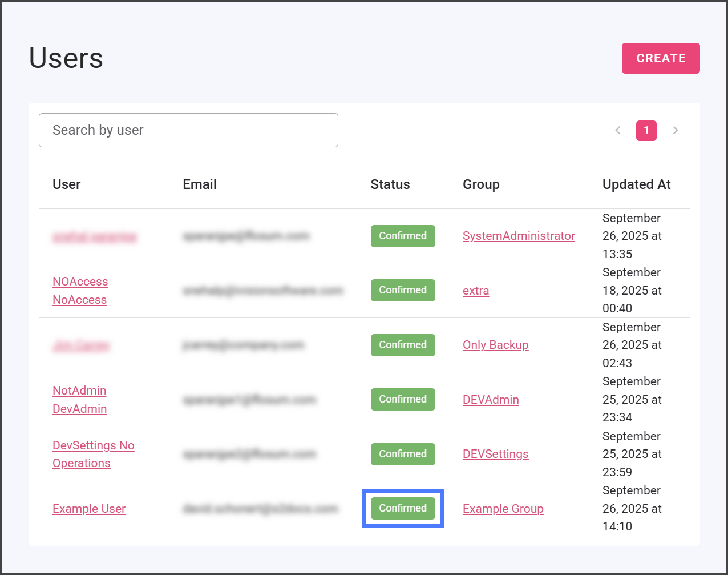Open the group named extra
Screen dimensions: 728x575
[x=476, y=291]
